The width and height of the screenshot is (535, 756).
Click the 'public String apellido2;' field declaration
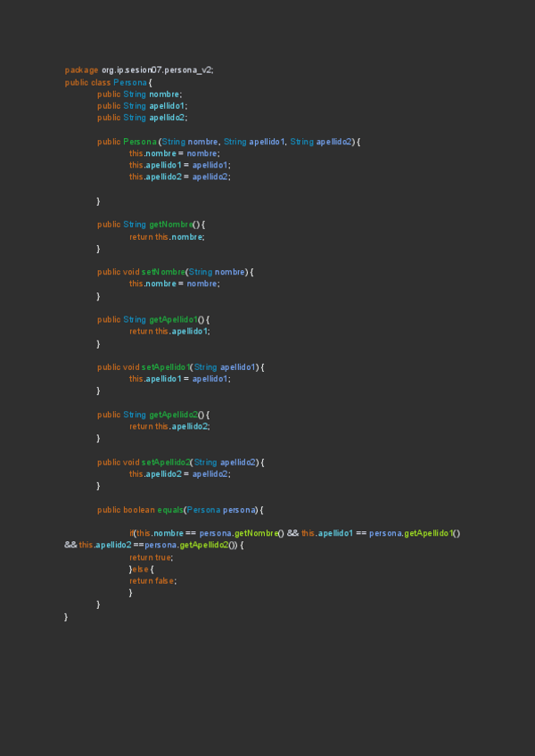[143, 117]
